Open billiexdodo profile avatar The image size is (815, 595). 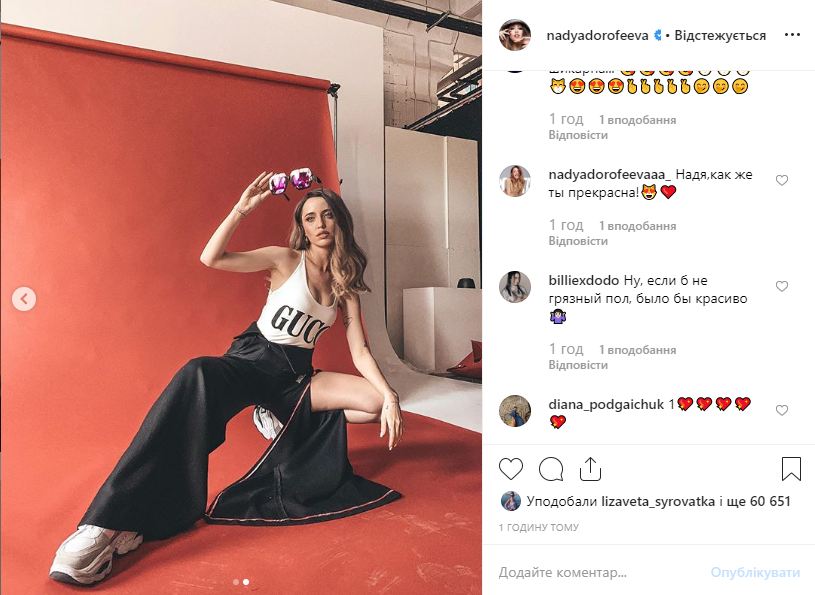tap(515, 286)
